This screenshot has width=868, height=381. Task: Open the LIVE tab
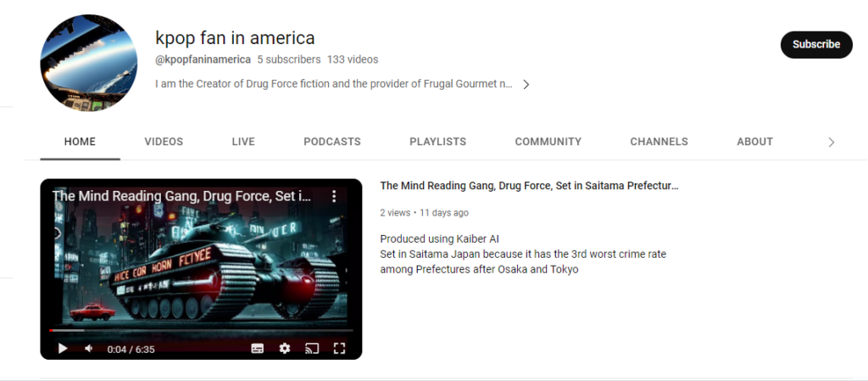[243, 142]
